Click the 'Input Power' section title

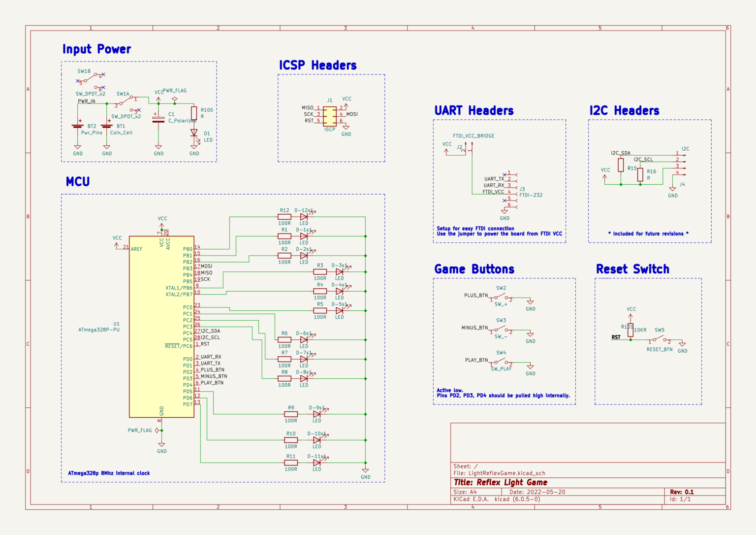tap(96, 49)
